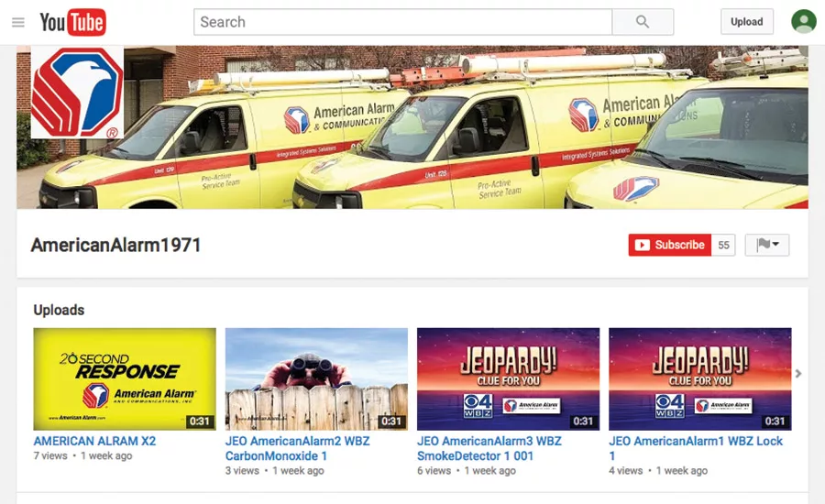The width and height of the screenshot is (825, 504).
Task: Focus the Search input field
Action: click(402, 22)
